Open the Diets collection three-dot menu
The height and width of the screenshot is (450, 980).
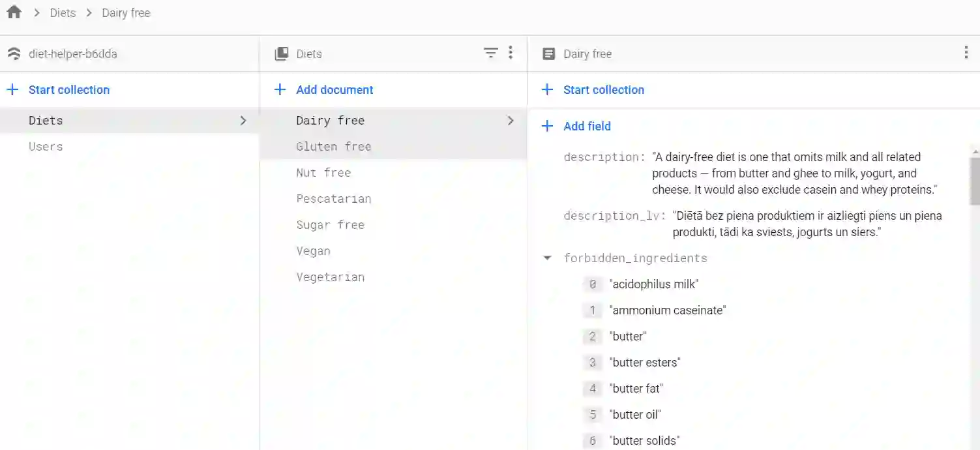tap(511, 53)
